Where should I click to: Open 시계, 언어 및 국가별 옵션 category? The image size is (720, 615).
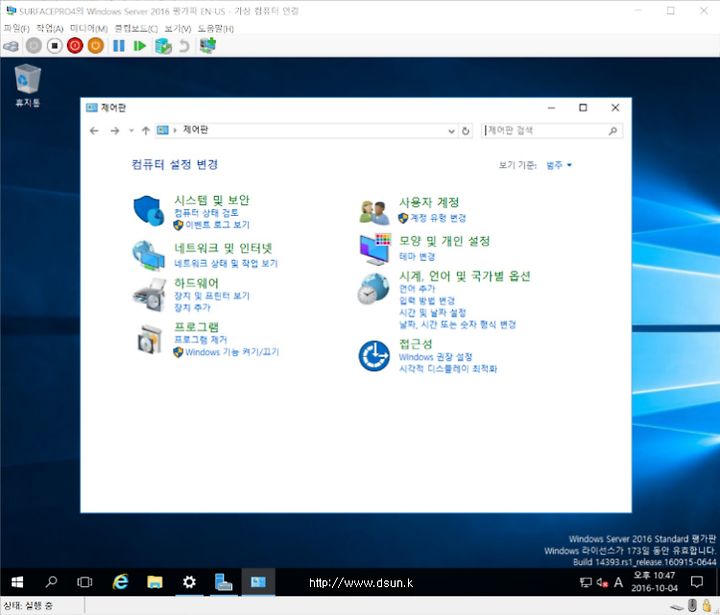click(x=465, y=276)
